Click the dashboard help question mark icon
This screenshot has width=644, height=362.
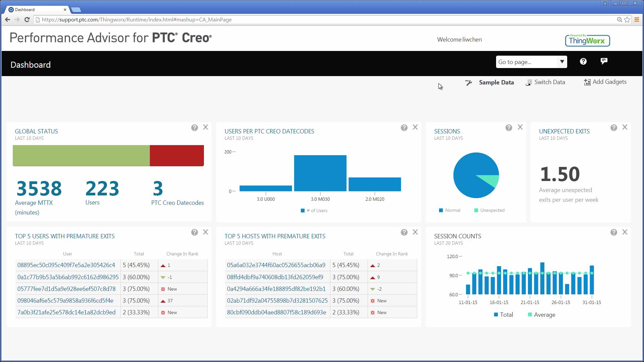[583, 61]
